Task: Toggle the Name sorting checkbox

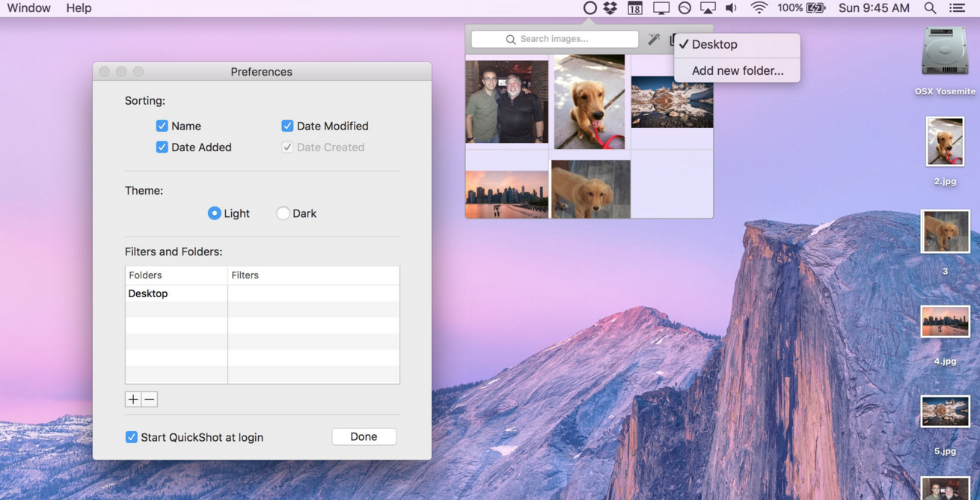Action: point(162,126)
